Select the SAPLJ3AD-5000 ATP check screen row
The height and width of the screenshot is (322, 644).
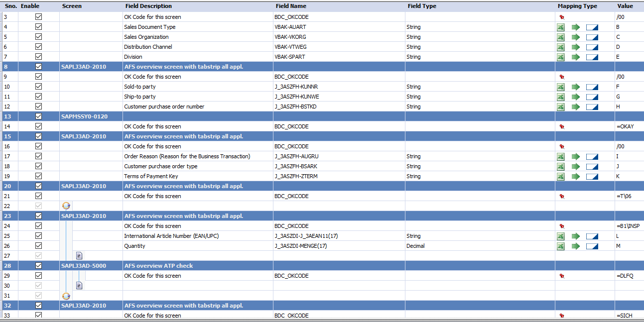pyautogui.click(x=322, y=266)
